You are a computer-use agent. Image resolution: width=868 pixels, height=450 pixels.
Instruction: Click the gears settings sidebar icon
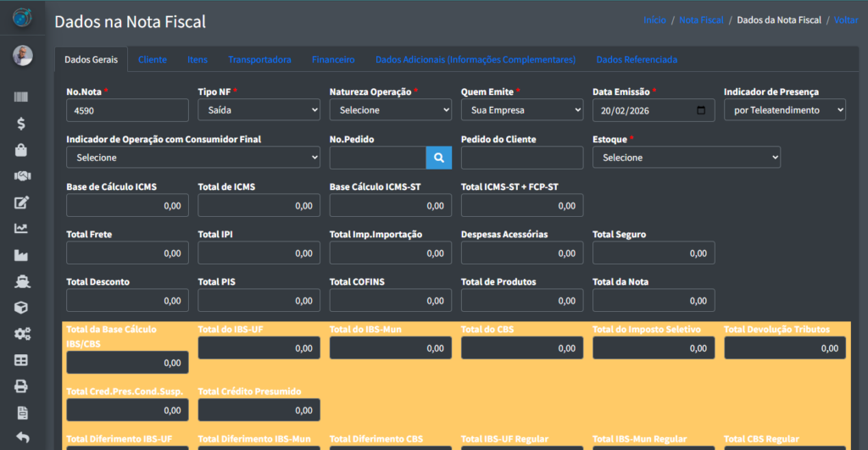tap(22, 334)
